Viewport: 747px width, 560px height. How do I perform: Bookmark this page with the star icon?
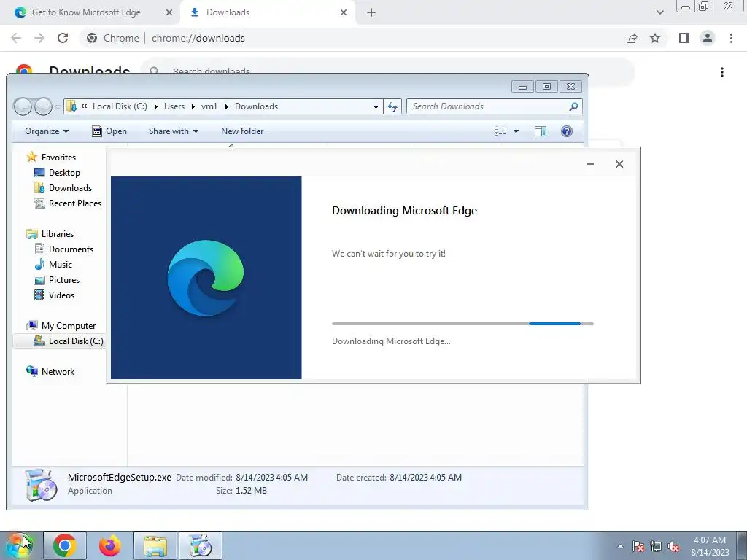[655, 38]
